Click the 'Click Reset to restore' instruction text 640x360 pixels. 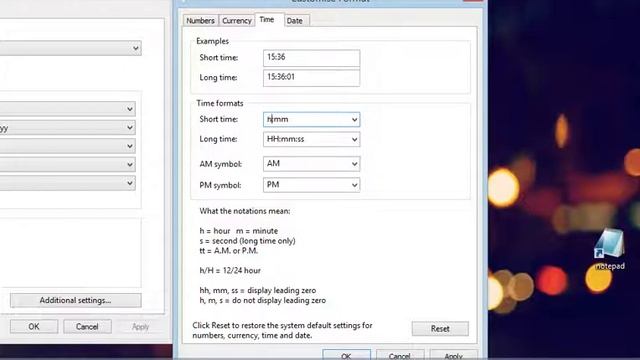coord(282,331)
